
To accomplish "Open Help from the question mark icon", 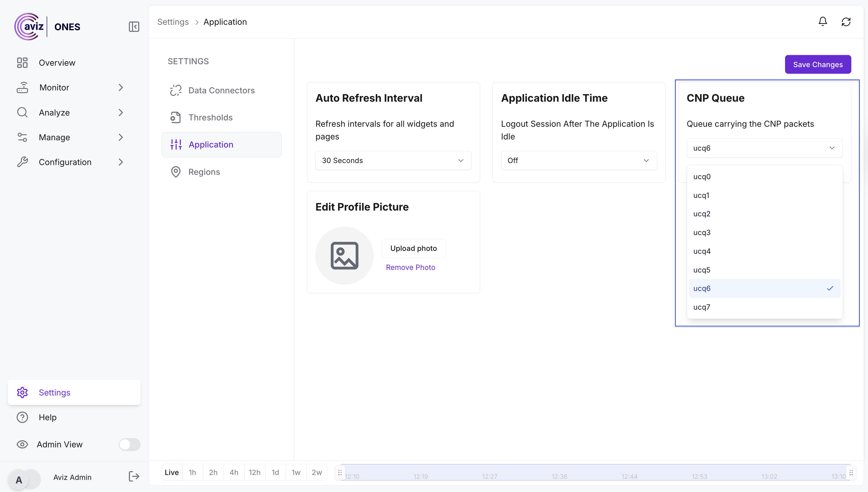I will [x=22, y=417].
